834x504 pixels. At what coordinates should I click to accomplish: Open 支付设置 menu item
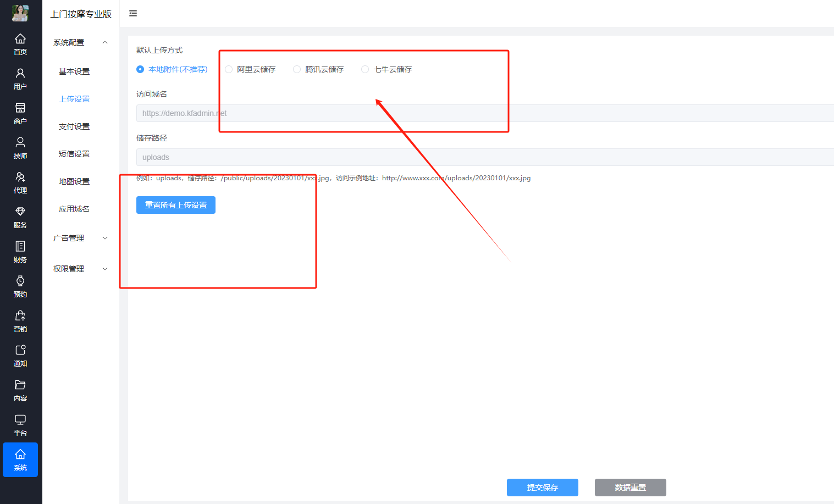point(74,126)
